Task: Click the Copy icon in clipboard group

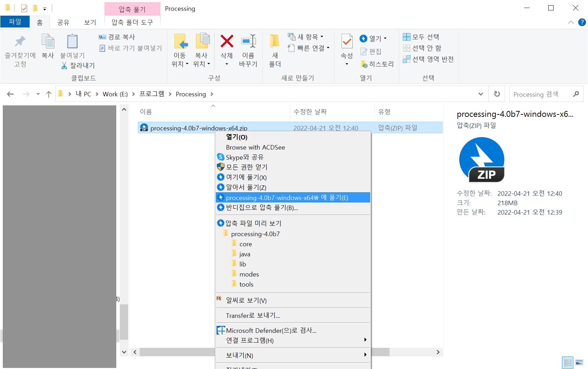Action: 48,41
